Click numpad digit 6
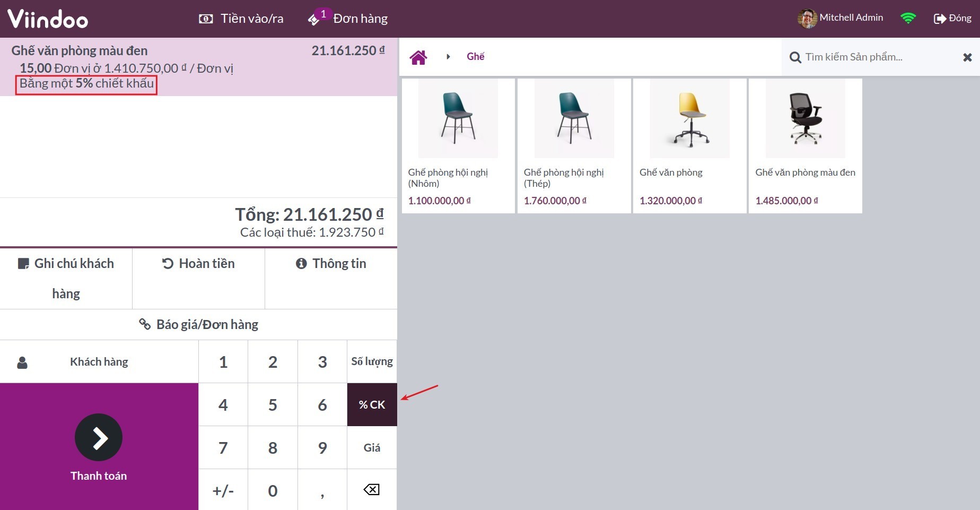Screen dimensions: 980x510 click(x=322, y=405)
